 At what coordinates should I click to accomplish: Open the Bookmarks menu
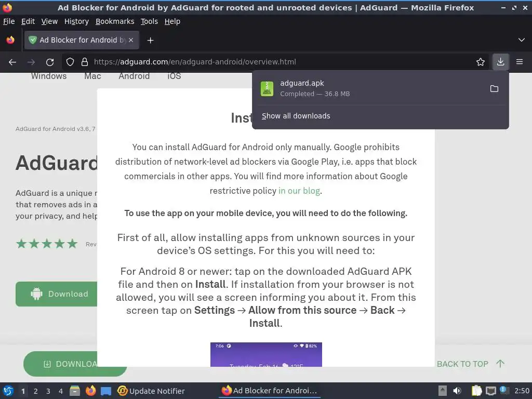coord(115,21)
